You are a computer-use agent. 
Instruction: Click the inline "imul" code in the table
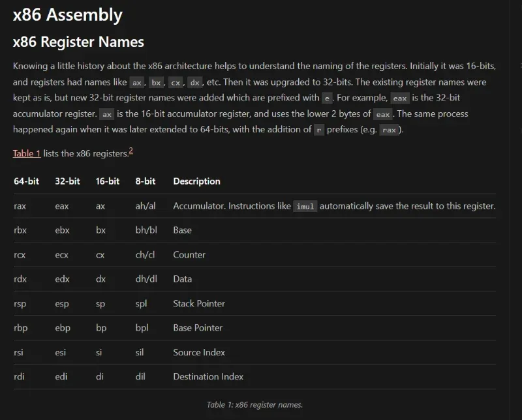[305, 206]
